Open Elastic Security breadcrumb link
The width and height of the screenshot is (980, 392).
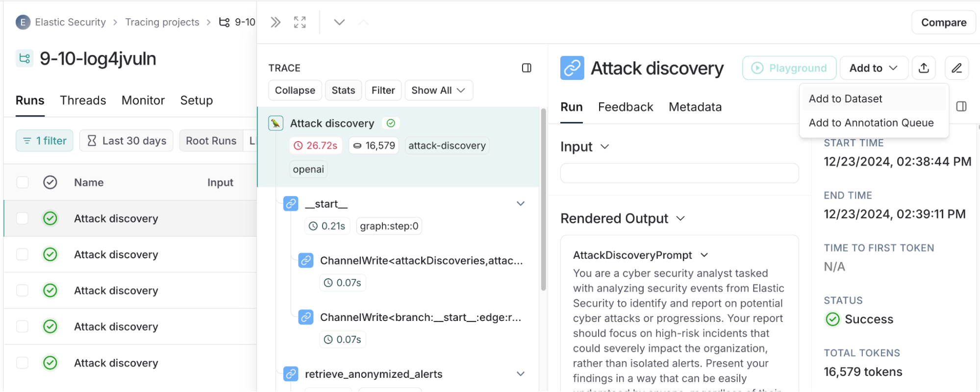pyautogui.click(x=70, y=22)
